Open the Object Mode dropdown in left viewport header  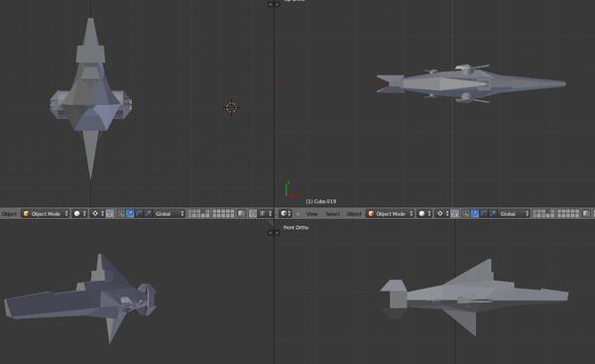point(46,214)
